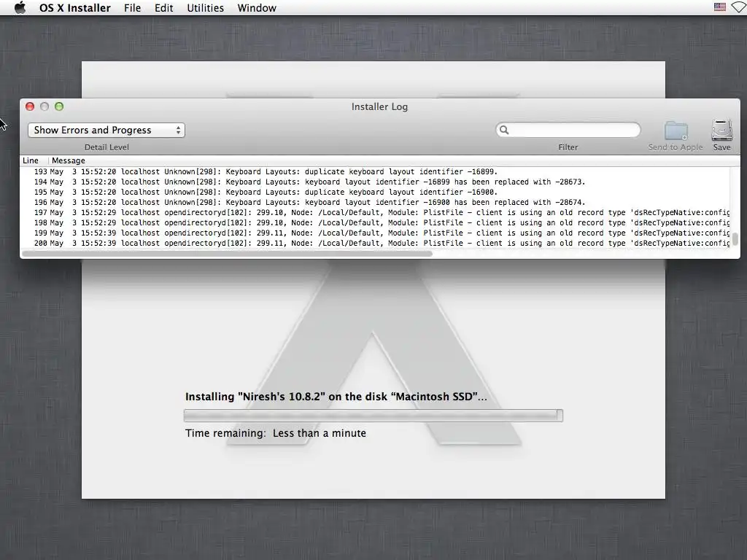Click the horizontal scrollbar of the log

point(228,254)
